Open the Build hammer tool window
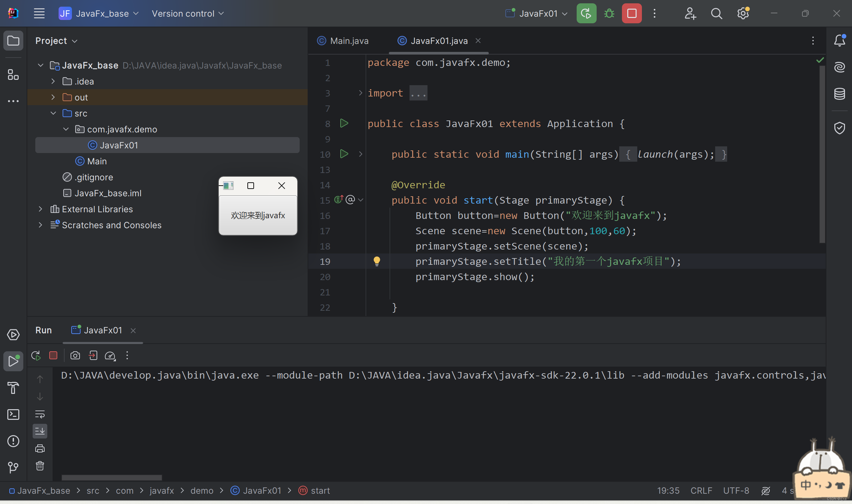Screen dimensions: 852x504 (x=13, y=388)
